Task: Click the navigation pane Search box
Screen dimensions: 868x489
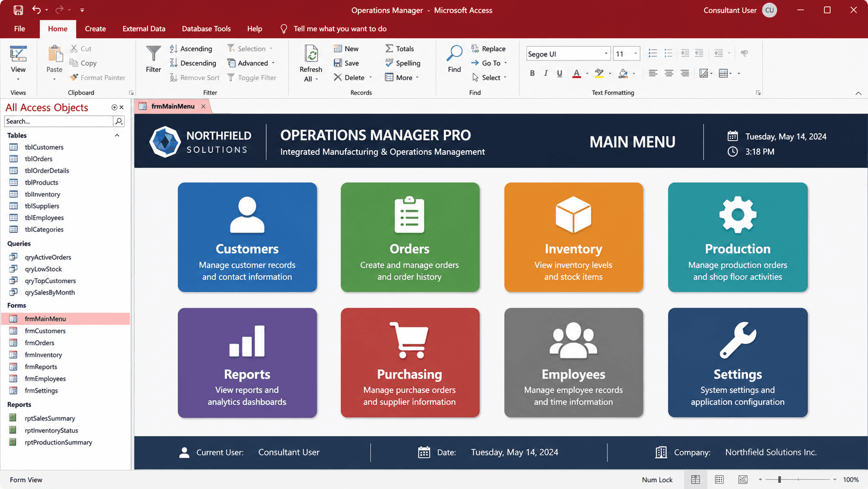Action: click(x=59, y=121)
